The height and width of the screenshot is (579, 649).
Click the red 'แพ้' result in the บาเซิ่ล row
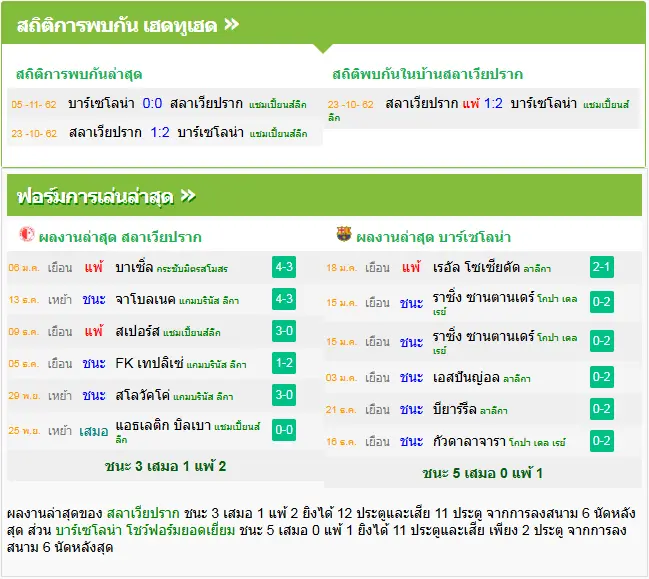94,267
